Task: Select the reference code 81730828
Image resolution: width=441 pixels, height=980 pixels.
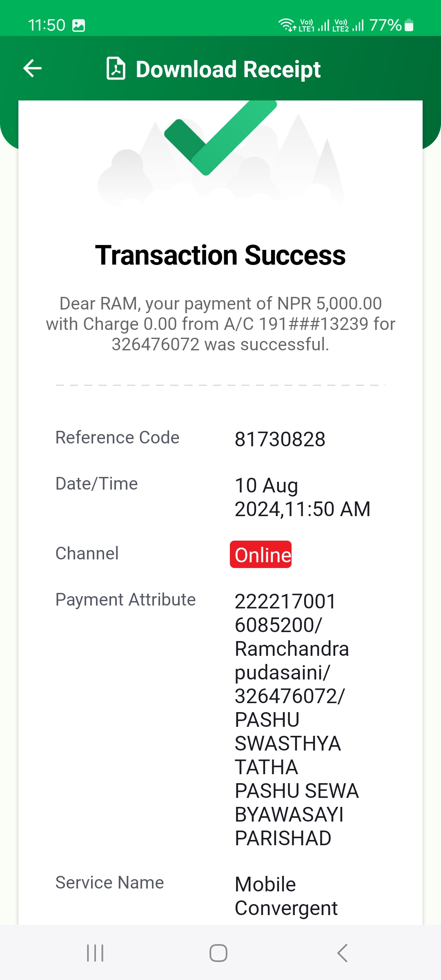Action: pos(280,440)
